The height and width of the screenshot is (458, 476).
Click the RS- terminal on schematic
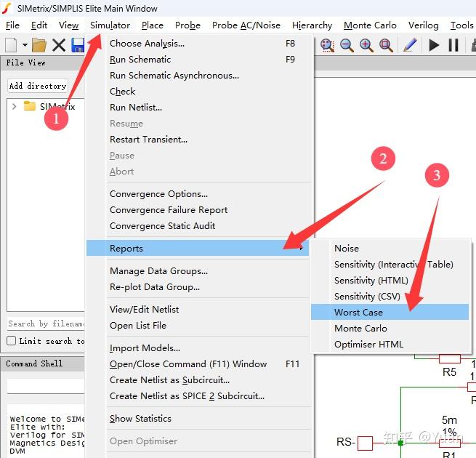[x=365, y=443]
